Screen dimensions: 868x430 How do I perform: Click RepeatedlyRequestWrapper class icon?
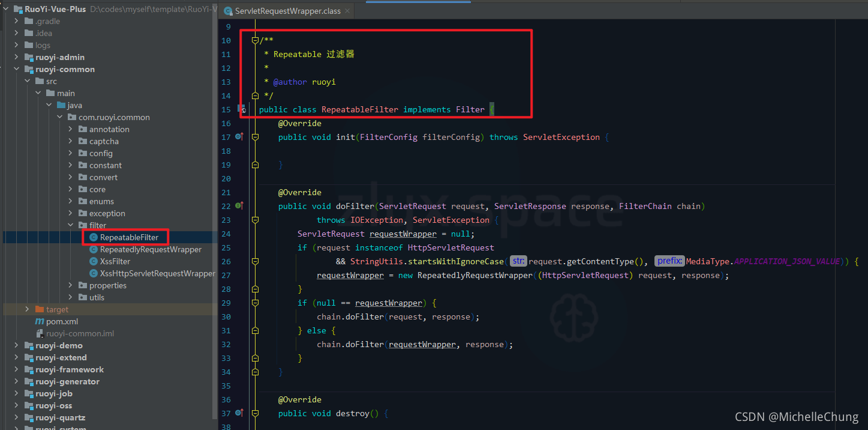click(x=94, y=249)
